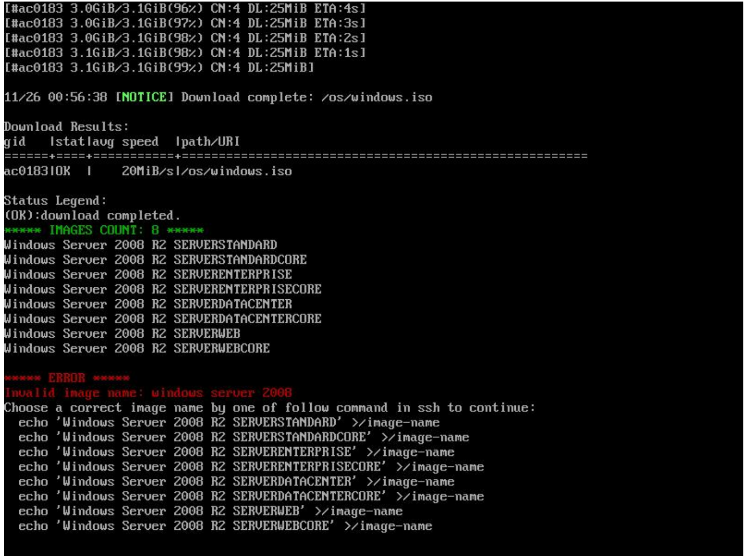Select the '(OK):download completed.' legend line

(x=93, y=215)
